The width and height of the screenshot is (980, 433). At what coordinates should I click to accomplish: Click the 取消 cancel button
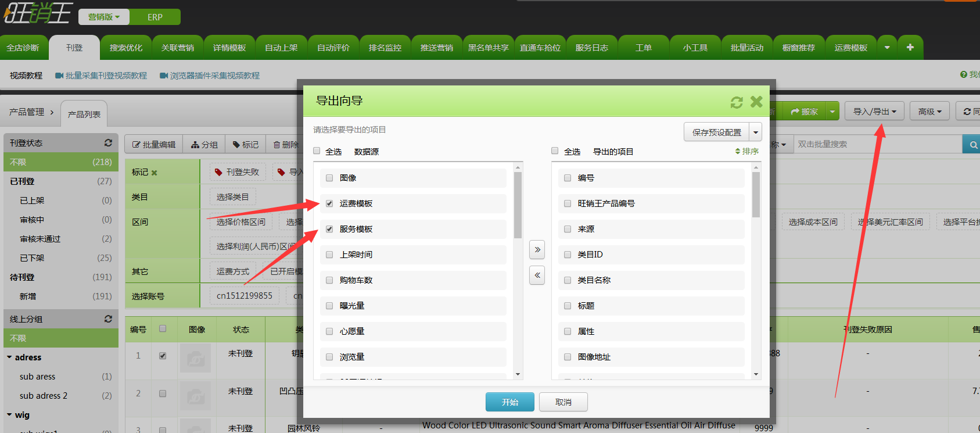(563, 402)
